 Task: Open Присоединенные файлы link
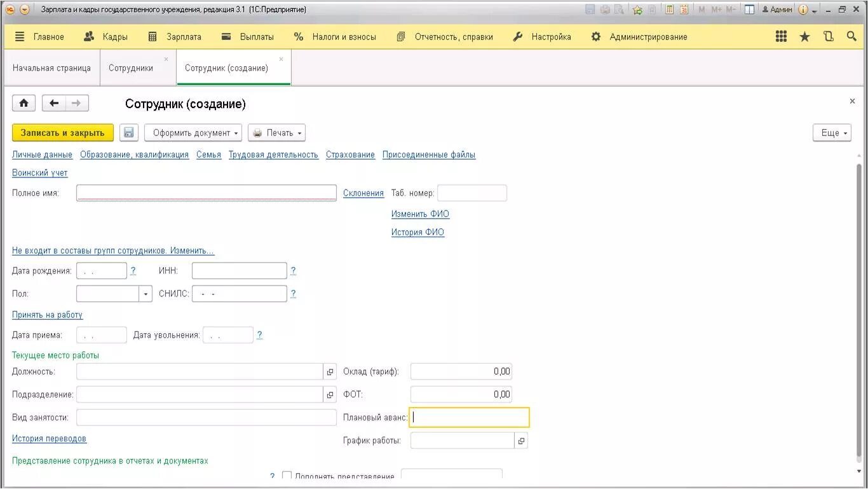click(x=429, y=155)
